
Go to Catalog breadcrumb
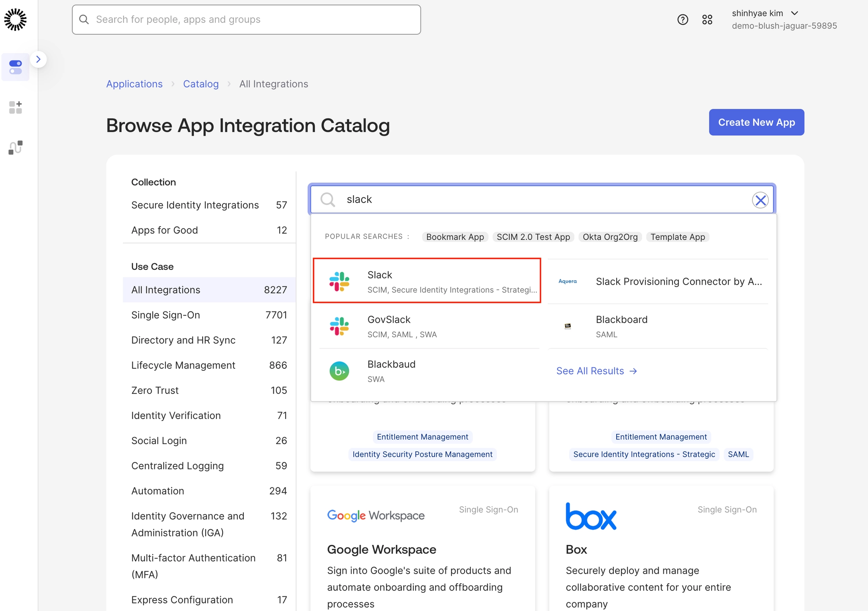(x=201, y=84)
